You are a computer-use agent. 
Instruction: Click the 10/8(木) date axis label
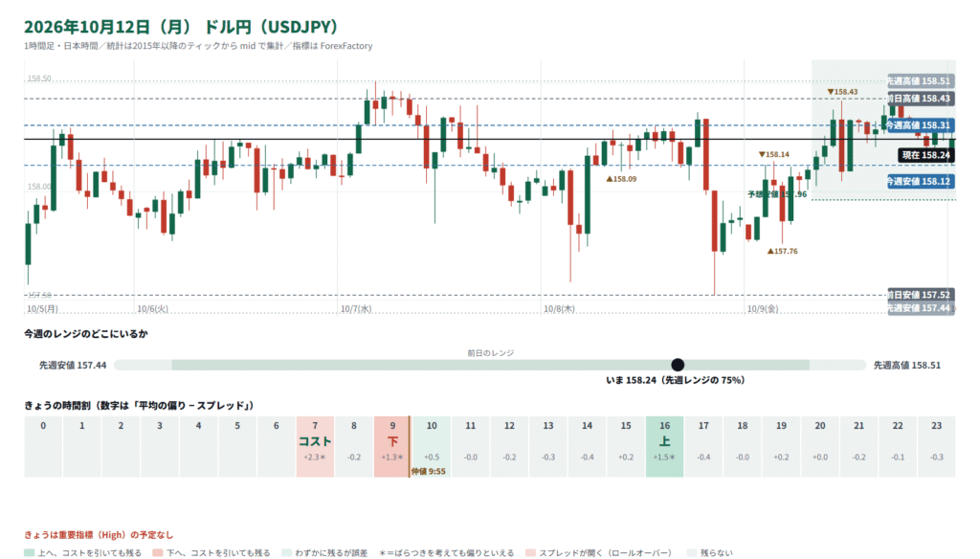click(x=559, y=309)
